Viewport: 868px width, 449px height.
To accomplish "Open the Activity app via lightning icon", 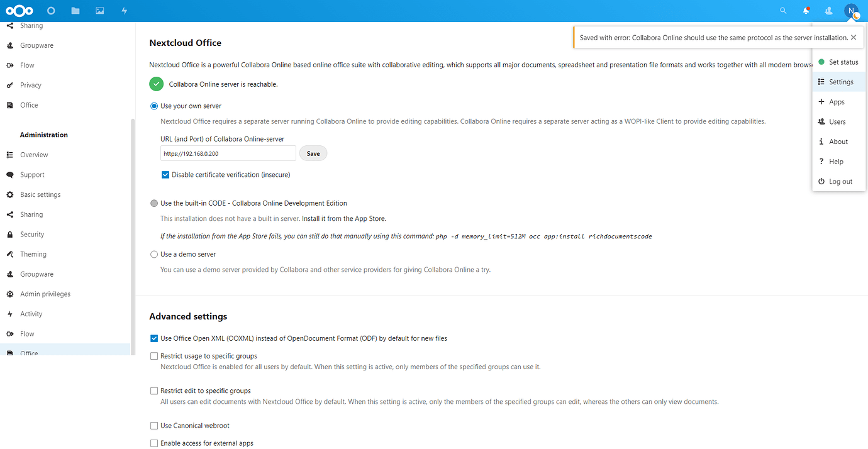I will 124,10.
